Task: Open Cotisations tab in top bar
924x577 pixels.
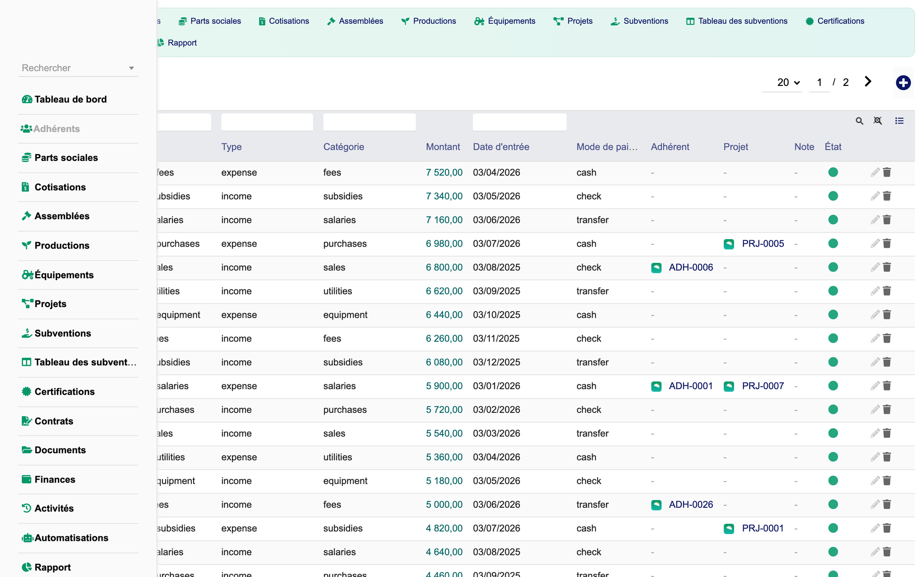Action: click(x=284, y=21)
